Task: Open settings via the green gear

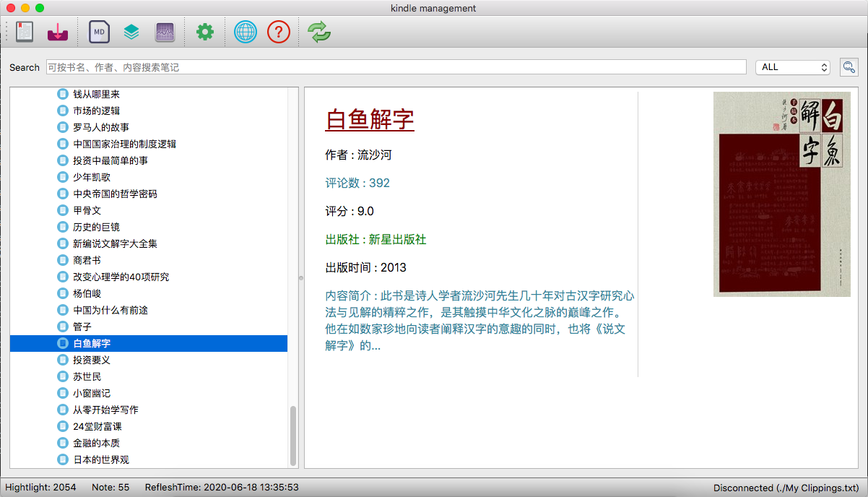Action: coord(204,32)
